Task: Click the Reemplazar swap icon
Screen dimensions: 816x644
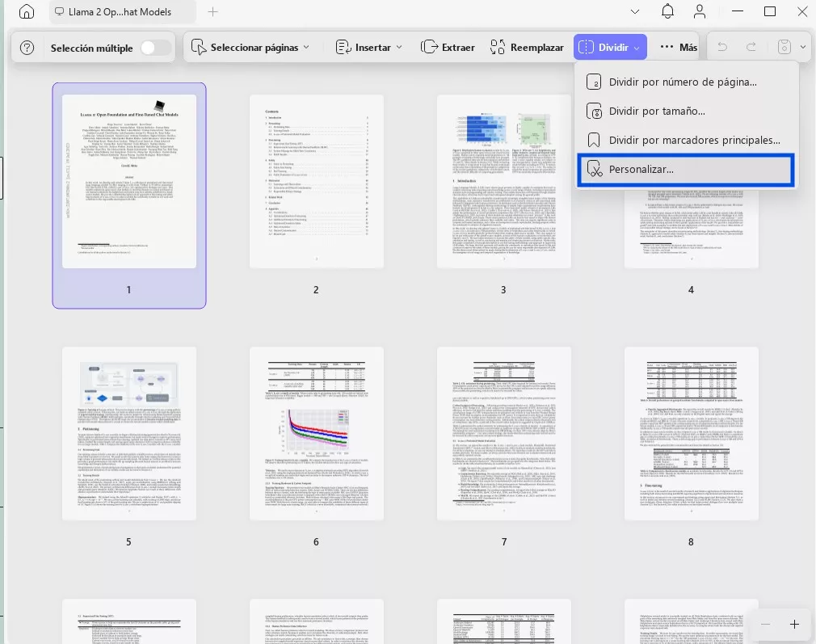Action: tap(498, 48)
